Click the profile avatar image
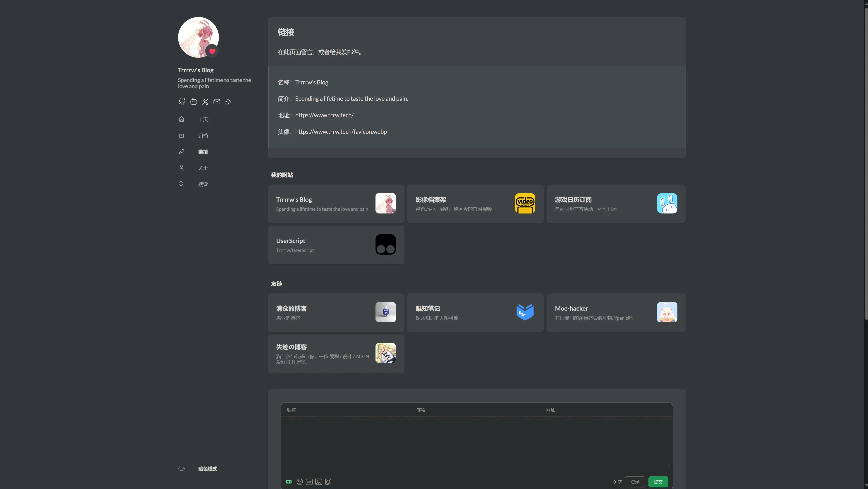The image size is (868, 489). (198, 37)
